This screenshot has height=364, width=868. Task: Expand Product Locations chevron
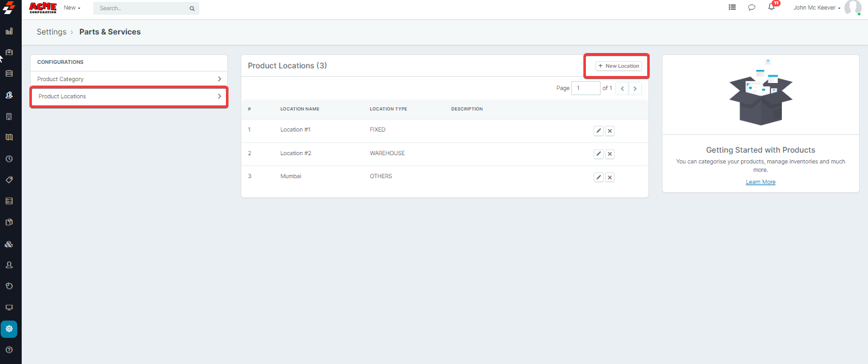[220, 96]
